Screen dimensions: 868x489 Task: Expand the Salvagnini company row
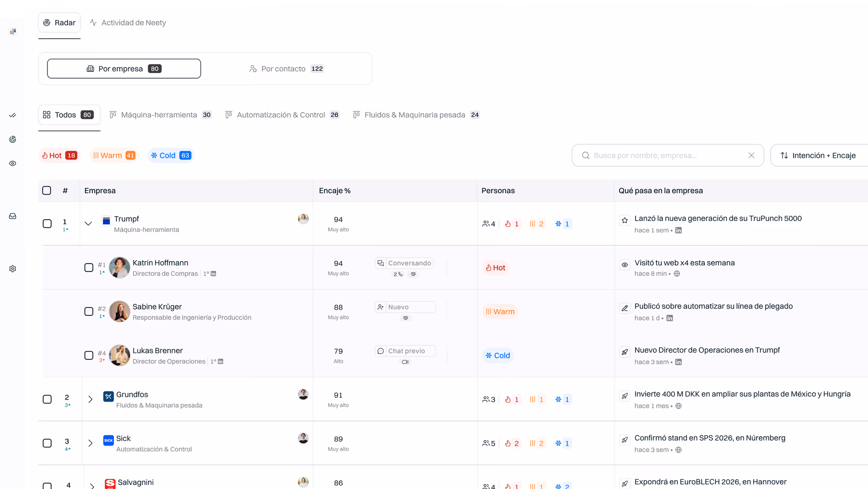click(92, 486)
